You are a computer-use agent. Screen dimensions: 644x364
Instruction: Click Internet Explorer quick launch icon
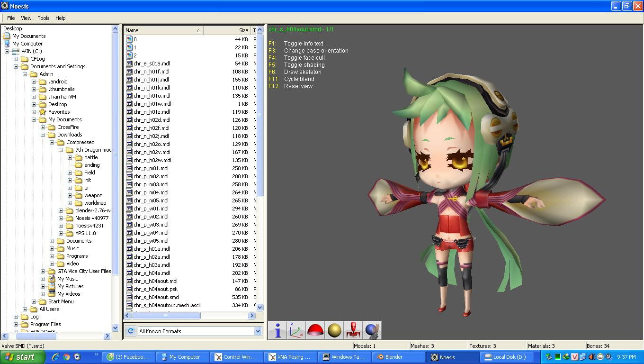[x=55, y=357]
